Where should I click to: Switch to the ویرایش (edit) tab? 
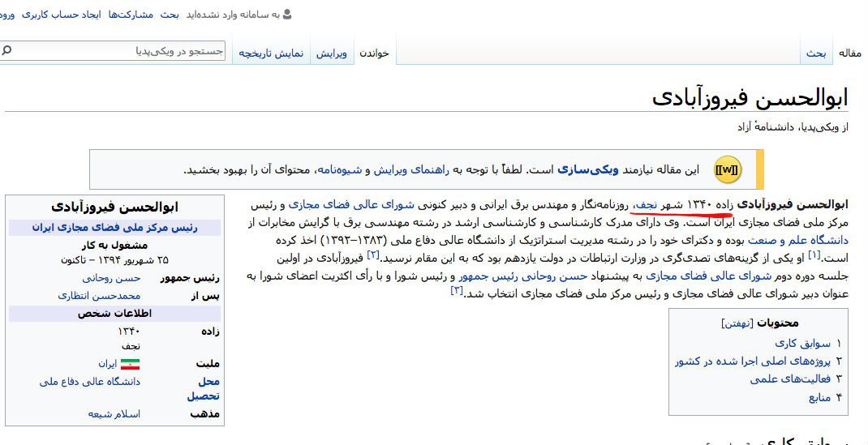coord(331,53)
